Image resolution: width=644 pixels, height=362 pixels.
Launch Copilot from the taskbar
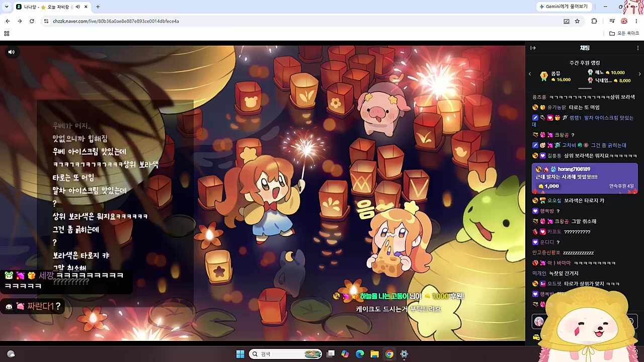click(x=345, y=354)
